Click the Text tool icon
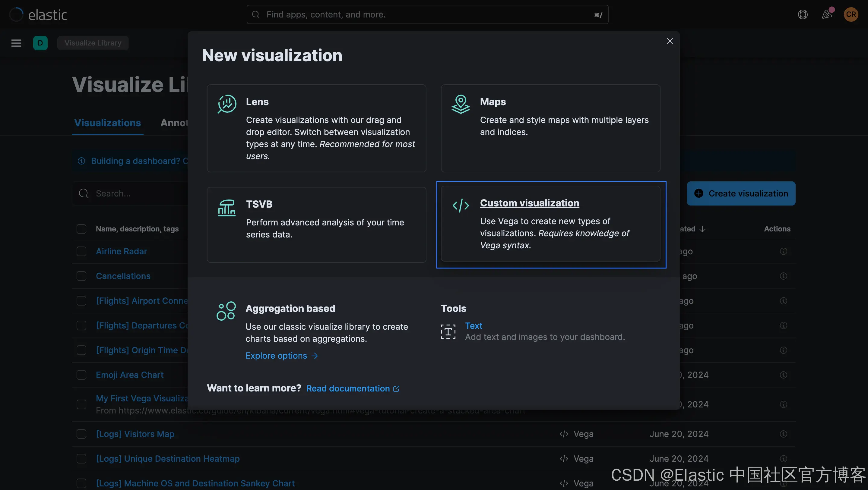The height and width of the screenshot is (490, 868). coord(448,332)
